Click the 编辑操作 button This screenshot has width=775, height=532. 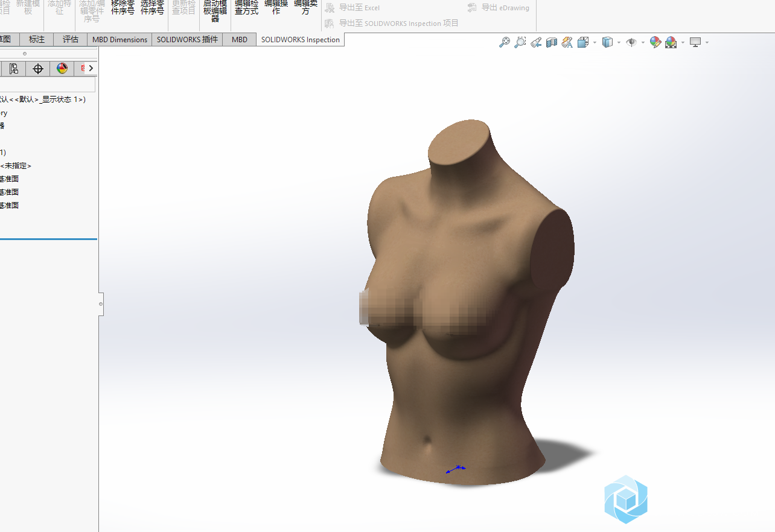pyautogui.click(x=276, y=8)
